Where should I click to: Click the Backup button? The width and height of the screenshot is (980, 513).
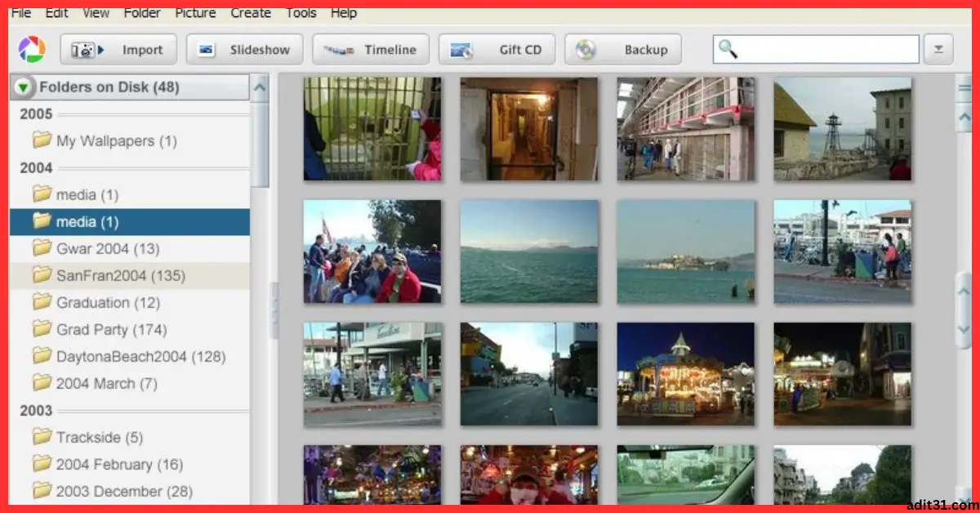click(623, 50)
